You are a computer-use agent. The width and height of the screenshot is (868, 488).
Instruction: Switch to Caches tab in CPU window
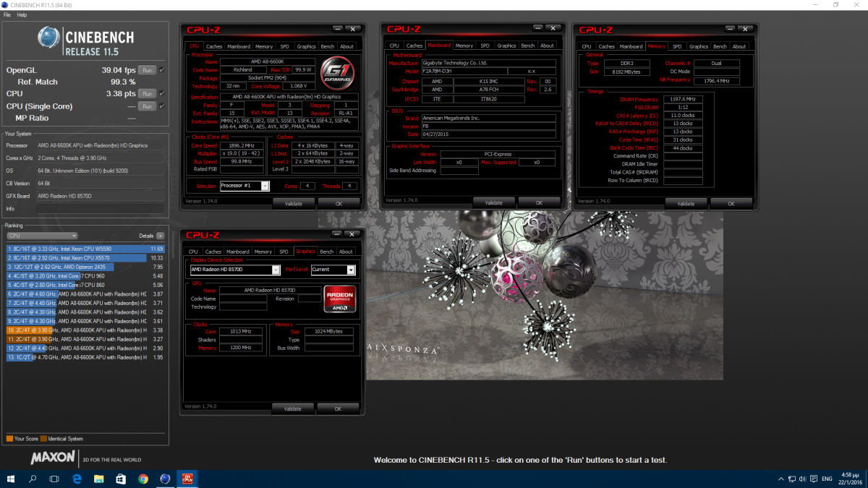pyautogui.click(x=213, y=46)
